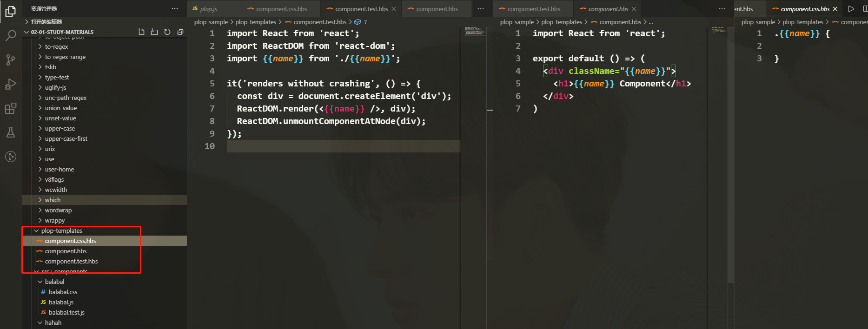This screenshot has height=329, width=868.
Task: Click plop-sample breadcrumb in first editor
Action: (211, 22)
